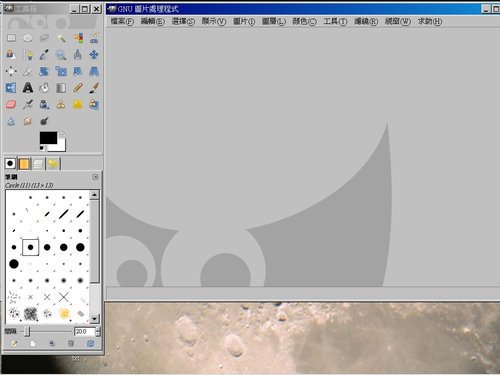The image size is (500, 375).
Task: Click the brush list scroll down arrow
Action: (95, 319)
